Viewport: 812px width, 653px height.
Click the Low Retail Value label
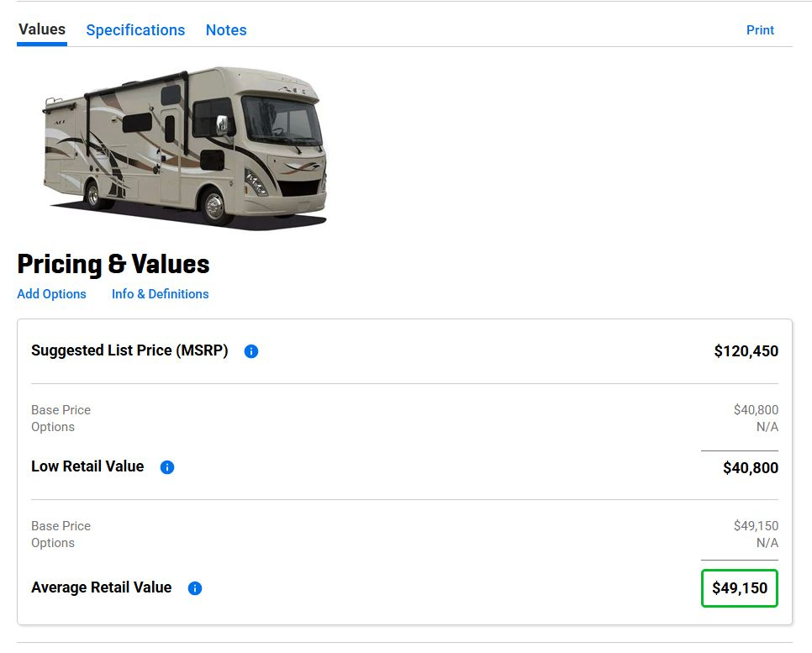(87, 466)
